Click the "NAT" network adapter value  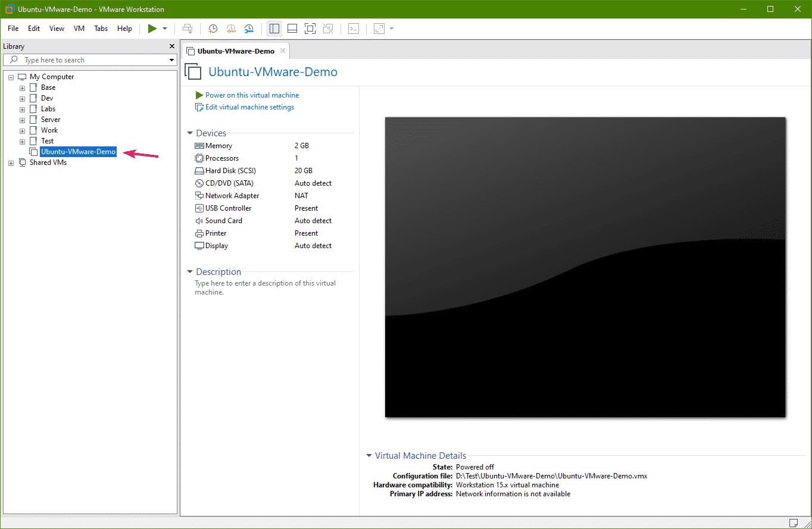[x=301, y=196]
